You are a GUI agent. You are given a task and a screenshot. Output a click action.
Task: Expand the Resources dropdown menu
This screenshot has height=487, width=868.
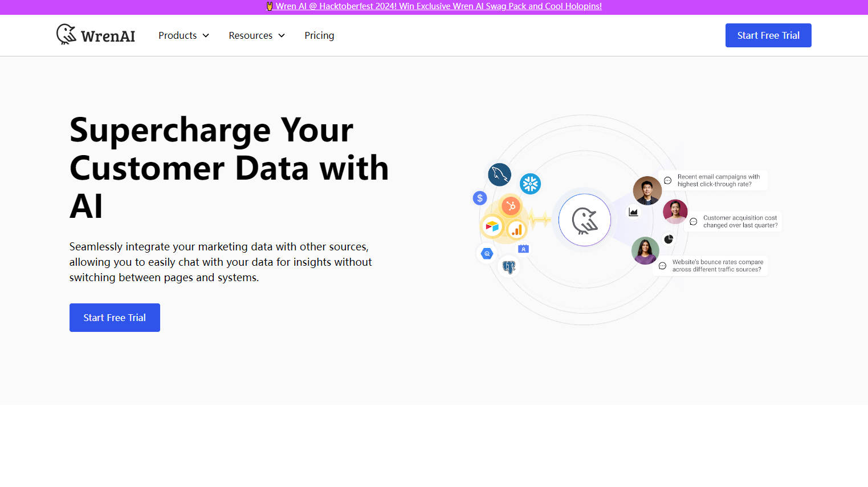(x=256, y=35)
